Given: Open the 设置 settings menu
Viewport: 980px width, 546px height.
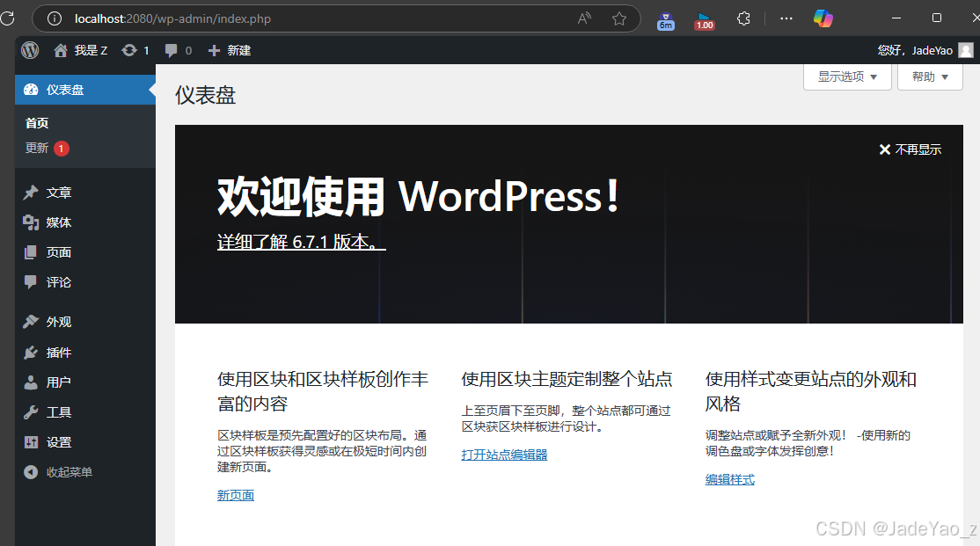Looking at the screenshot, I should [x=85, y=442].
